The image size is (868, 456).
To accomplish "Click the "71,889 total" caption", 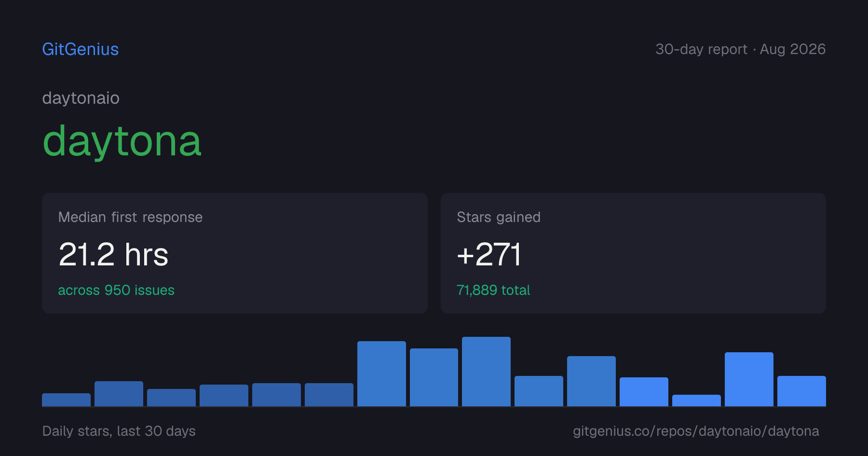I will [493, 290].
